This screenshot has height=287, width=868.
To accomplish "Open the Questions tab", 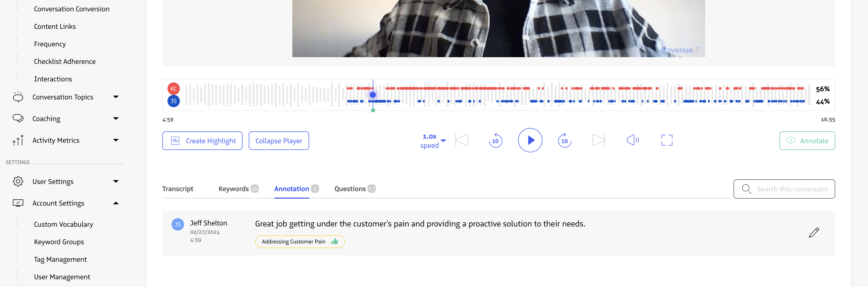I will 350,189.
